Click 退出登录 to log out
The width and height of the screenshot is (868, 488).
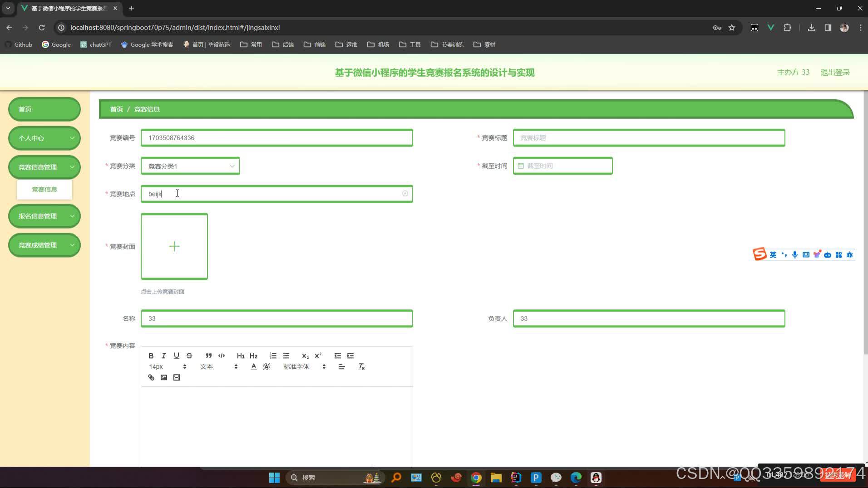pos(835,72)
